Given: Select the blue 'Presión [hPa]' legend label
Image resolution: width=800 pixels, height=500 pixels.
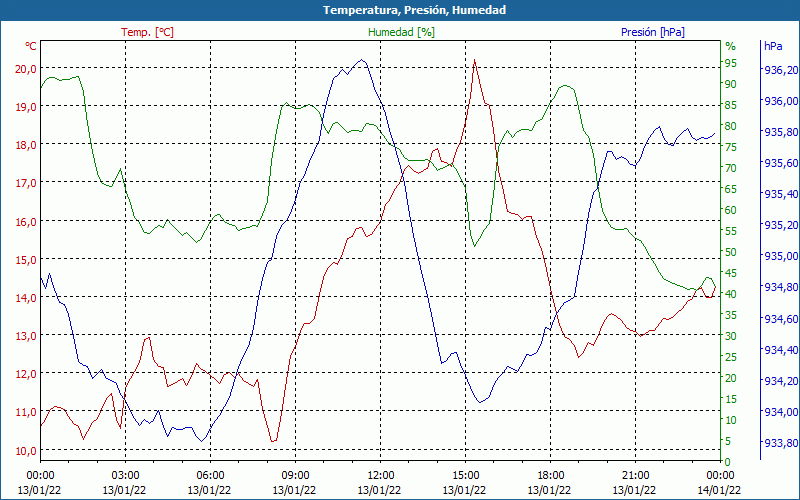Looking at the screenshot, I should (653, 32).
